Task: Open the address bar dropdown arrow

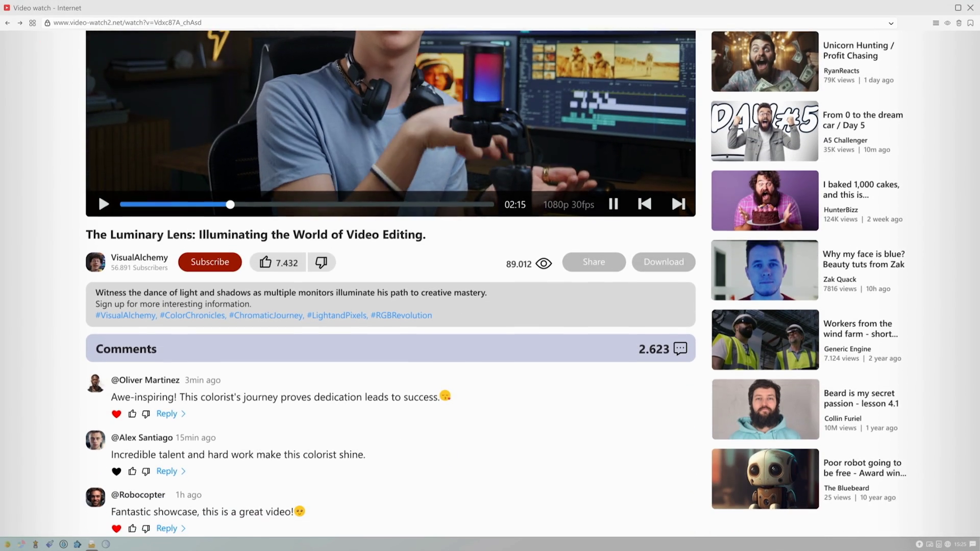Action: [x=891, y=23]
